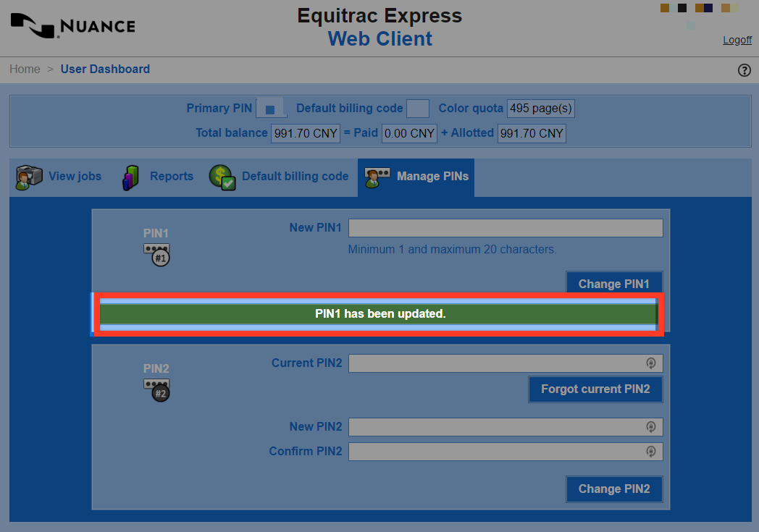This screenshot has width=759, height=532.
Task: Click the Total balance 991.70 CNY value
Action: tap(306, 133)
